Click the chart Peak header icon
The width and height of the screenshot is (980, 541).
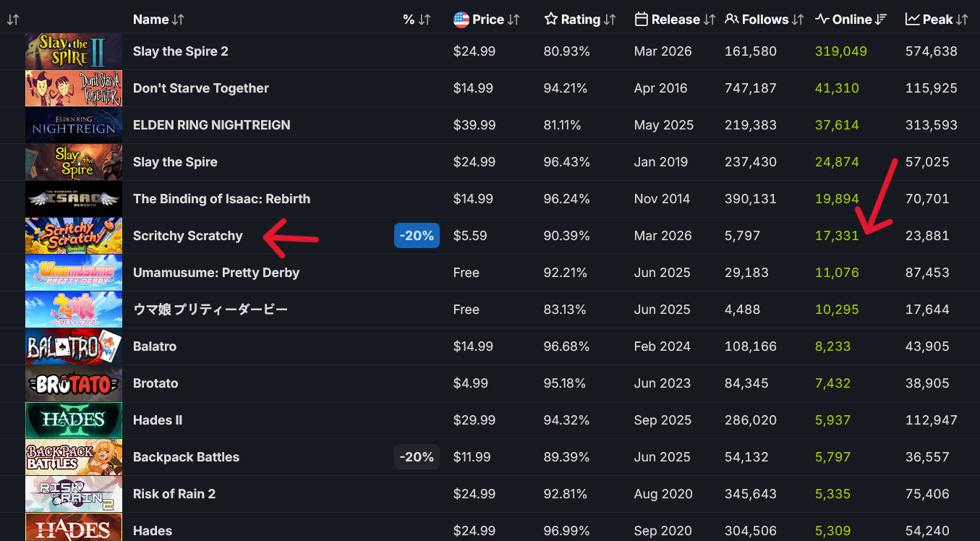tap(913, 20)
